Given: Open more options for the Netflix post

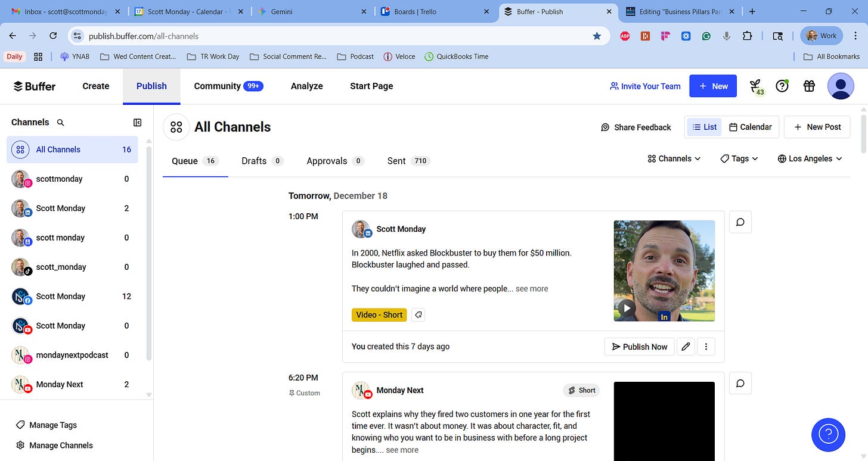Looking at the screenshot, I should tap(706, 347).
